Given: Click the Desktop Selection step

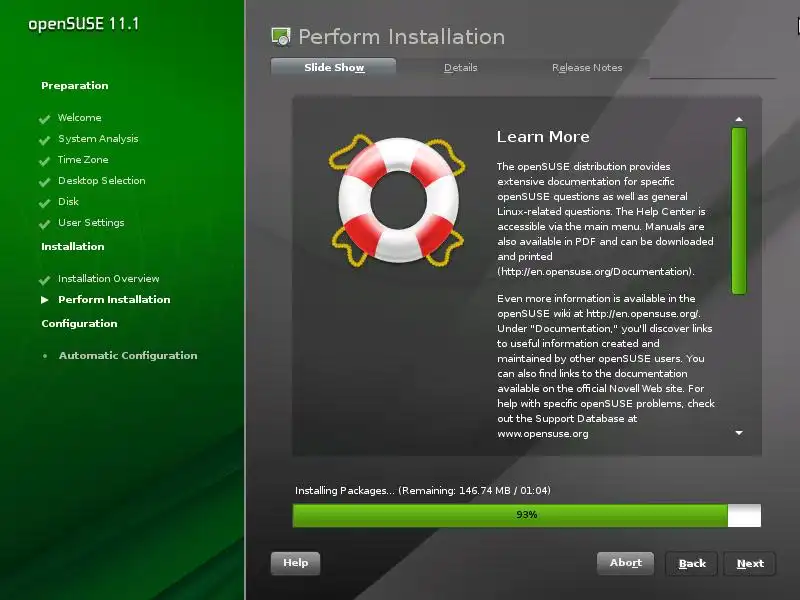Looking at the screenshot, I should 102,180.
